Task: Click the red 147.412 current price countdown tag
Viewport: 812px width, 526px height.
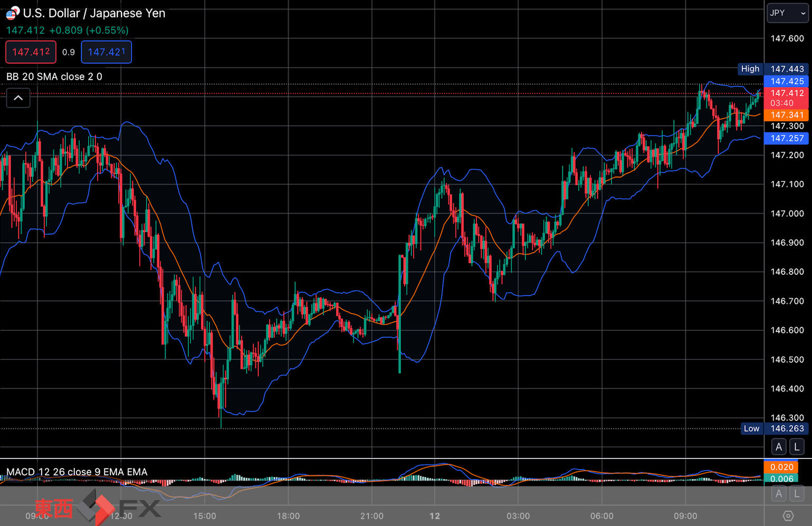Action: 786,98
